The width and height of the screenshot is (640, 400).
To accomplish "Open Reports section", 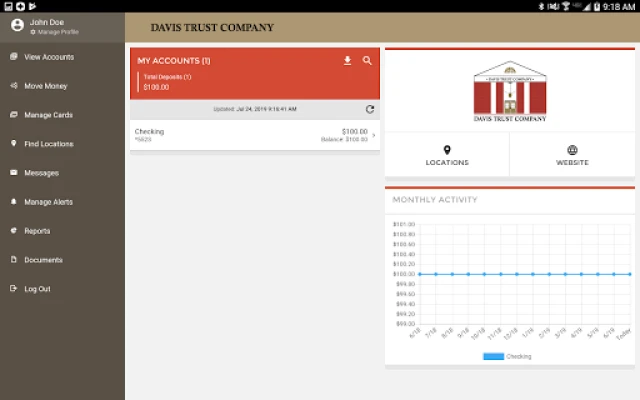I will [37, 231].
